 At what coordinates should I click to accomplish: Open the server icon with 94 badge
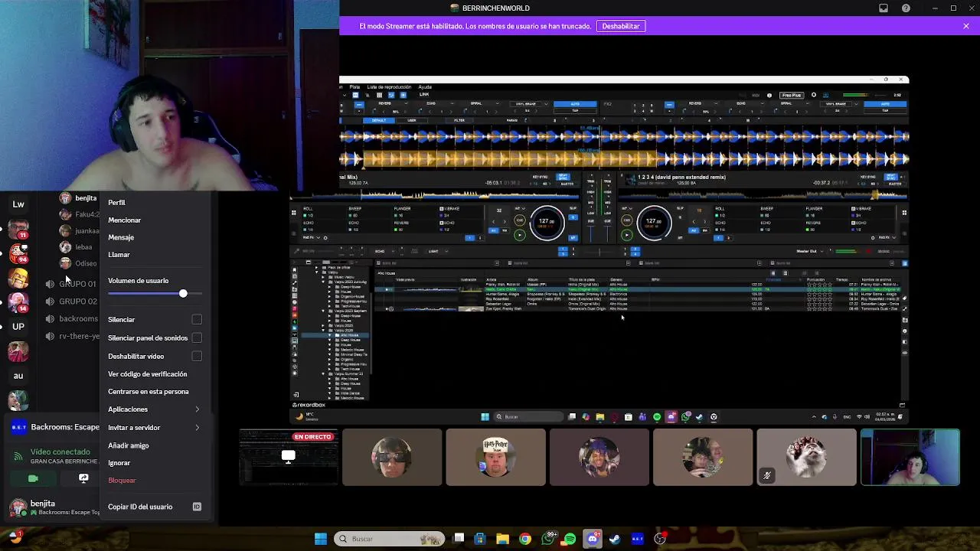coord(18,253)
